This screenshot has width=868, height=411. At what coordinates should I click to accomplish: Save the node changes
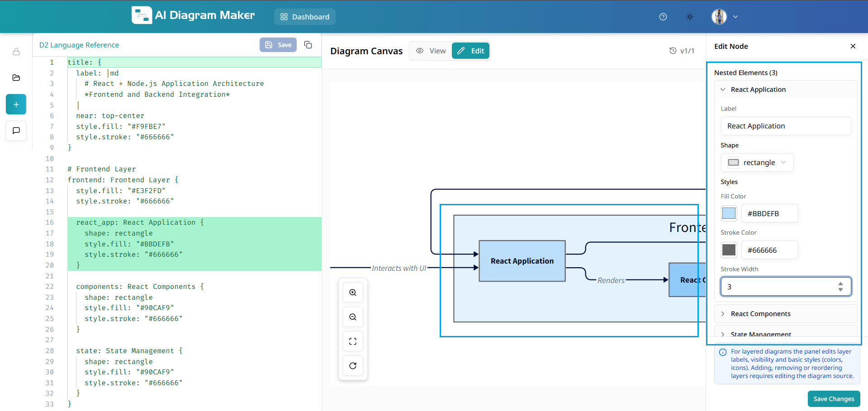(x=834, y=398)
